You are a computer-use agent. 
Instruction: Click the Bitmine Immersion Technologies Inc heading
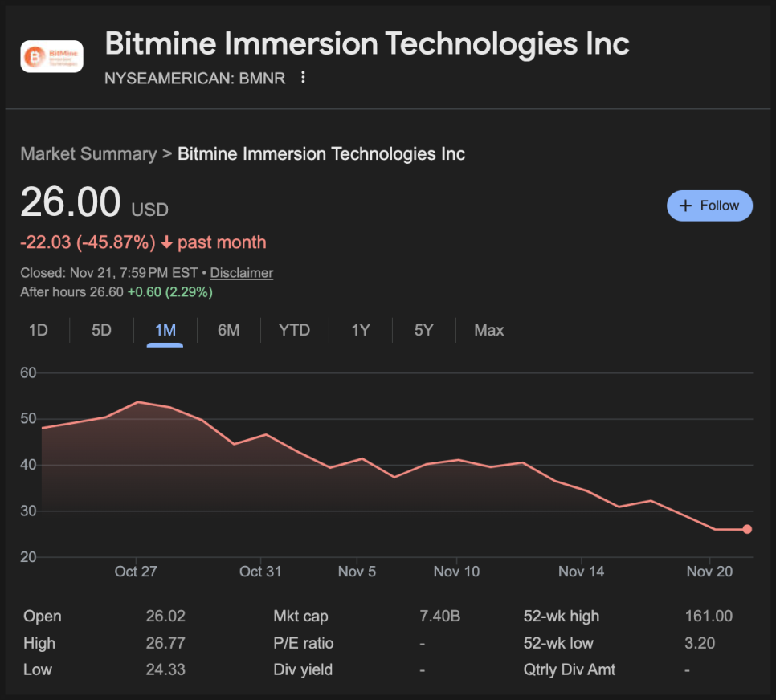[366, 43]
